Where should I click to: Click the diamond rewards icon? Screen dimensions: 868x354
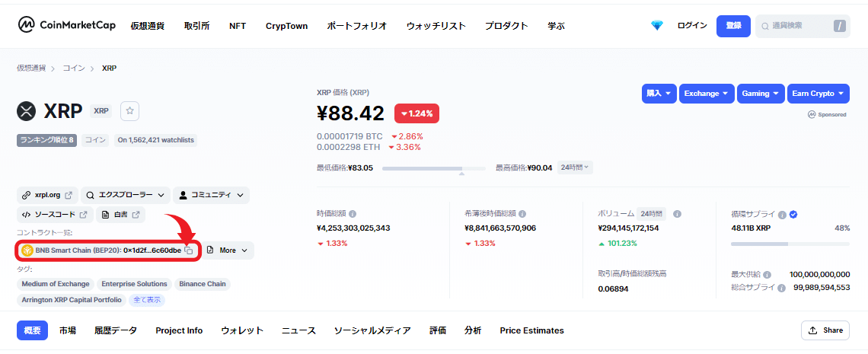(x=656, y=25)
